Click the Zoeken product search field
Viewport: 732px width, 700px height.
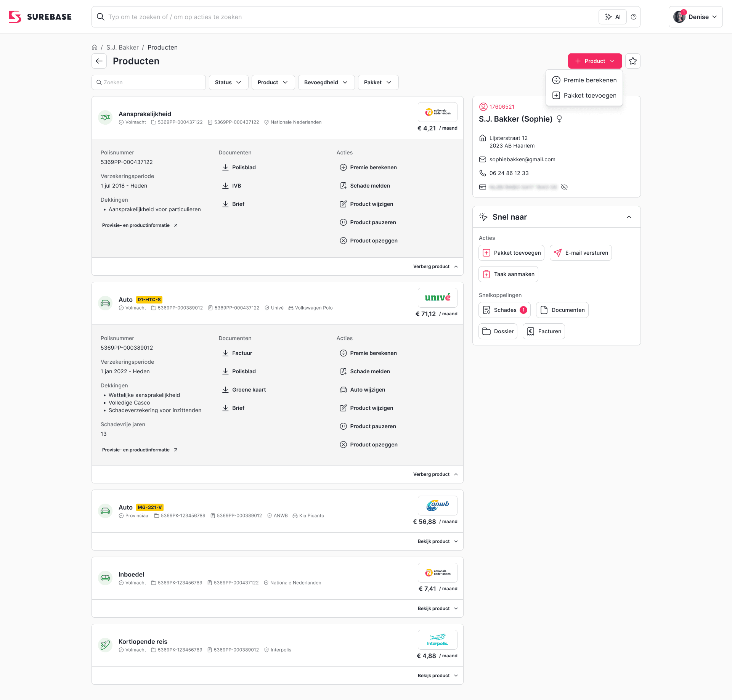[x=149, y=82]
